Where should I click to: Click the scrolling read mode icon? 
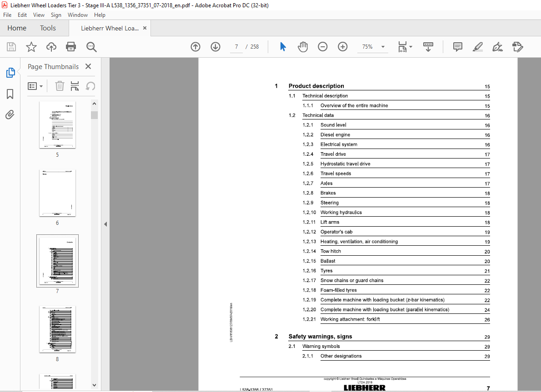pyautogui.click(x=428, y=47)
